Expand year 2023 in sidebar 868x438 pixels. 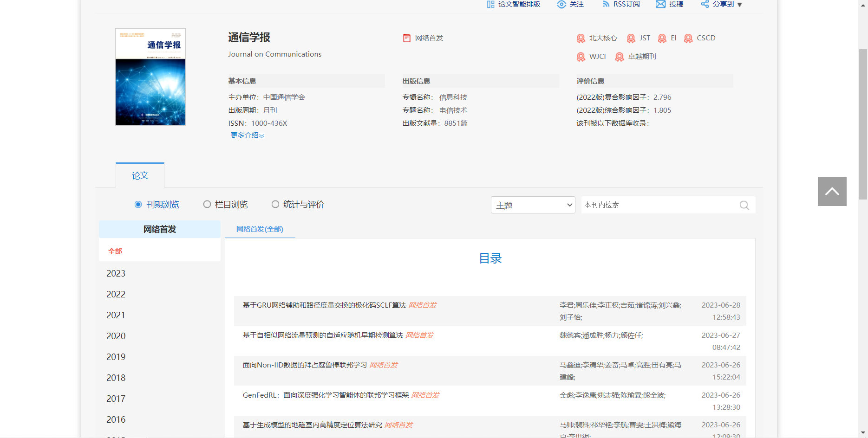(x=116, y=273)
